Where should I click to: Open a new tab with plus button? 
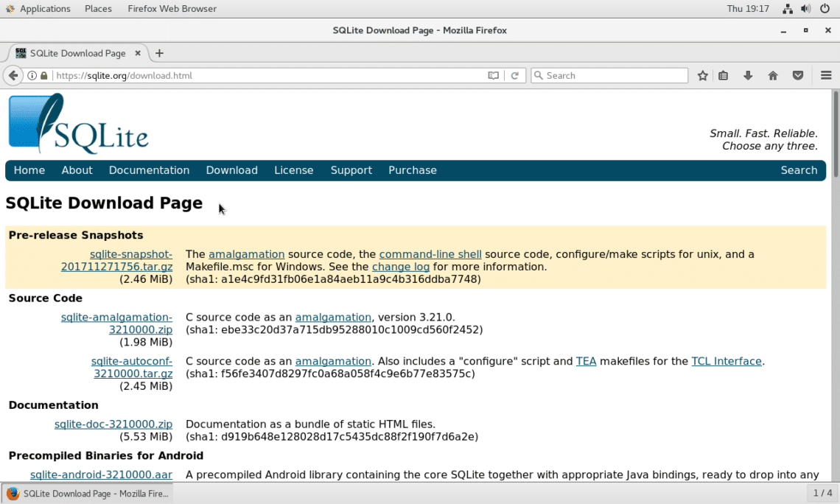pos(159,53)
